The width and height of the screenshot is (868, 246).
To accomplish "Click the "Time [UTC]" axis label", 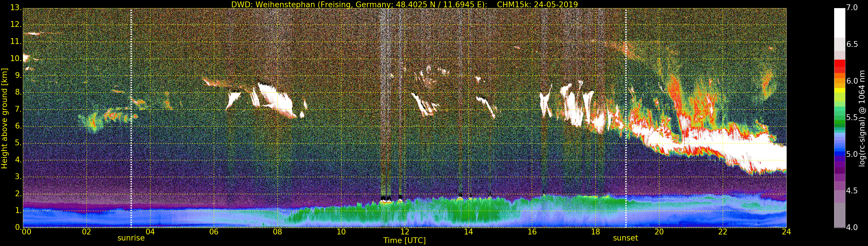I will pyautogui.click(x=404, y=241).
